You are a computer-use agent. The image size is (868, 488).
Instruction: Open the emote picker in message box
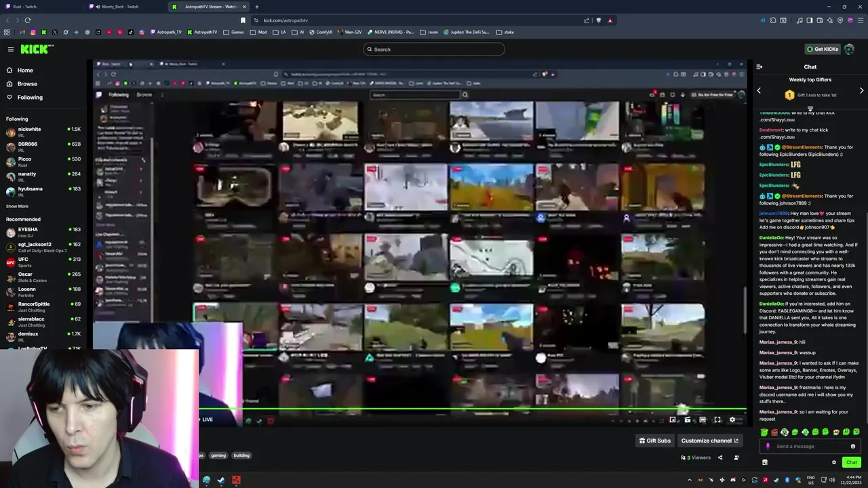(x=853, y=446)
